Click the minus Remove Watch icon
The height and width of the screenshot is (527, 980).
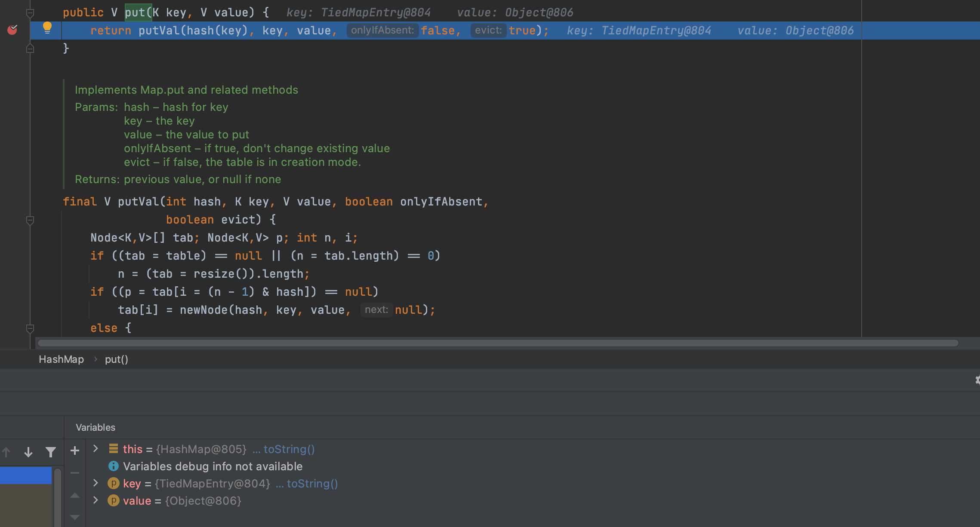coord(75,473)
